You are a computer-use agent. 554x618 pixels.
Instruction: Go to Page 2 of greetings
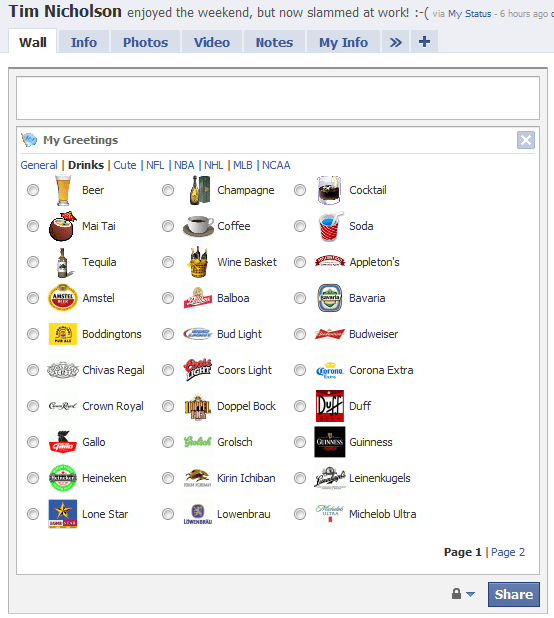[508, 552]
